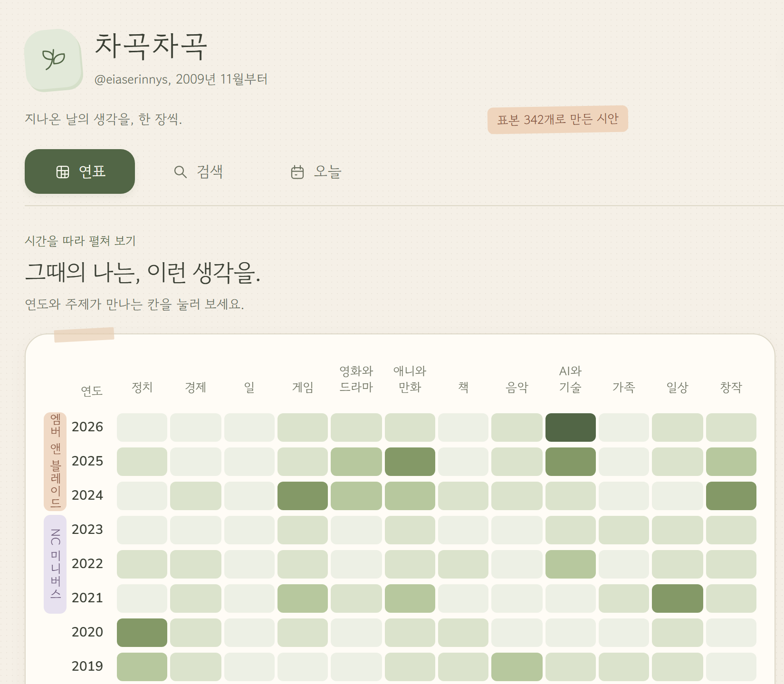The height and width of the screenshot is (684, 784).
Task: Click the 2021 year row label
Action: (x=87, y=598)
